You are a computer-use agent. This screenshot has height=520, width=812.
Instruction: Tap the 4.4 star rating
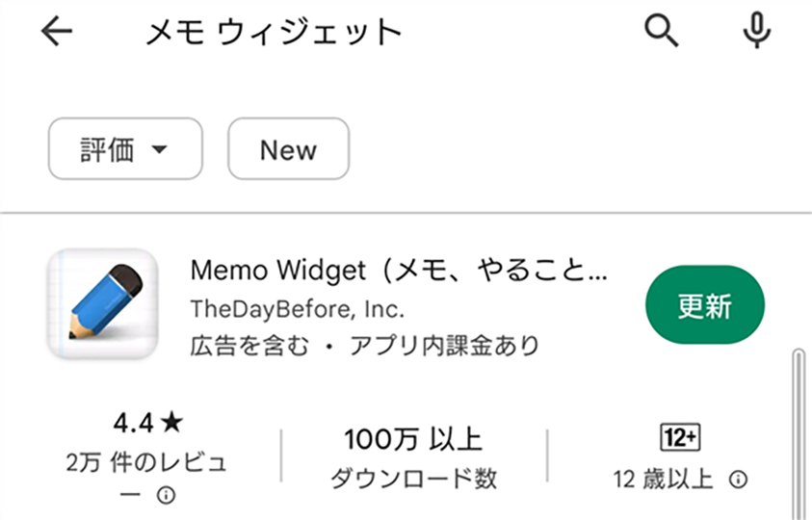[x=148, y=423]
